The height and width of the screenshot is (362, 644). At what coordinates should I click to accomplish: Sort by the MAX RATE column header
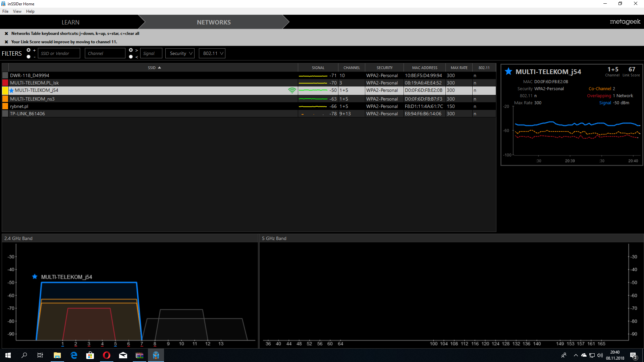click(x=459, y=68)
